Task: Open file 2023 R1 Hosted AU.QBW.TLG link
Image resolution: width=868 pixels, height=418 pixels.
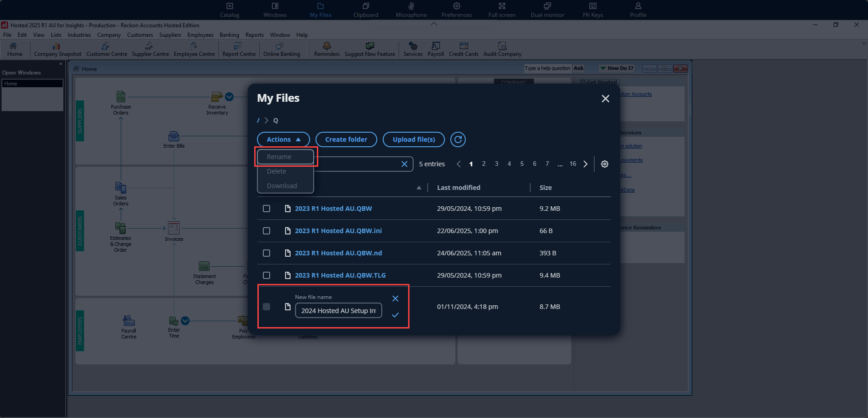Action: [x=340, y=275]
